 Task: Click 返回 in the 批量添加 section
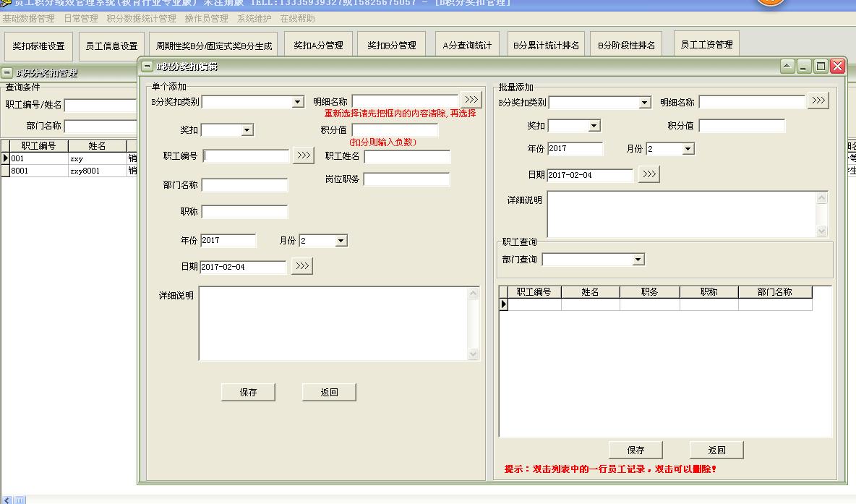click(x=715, y=449)
